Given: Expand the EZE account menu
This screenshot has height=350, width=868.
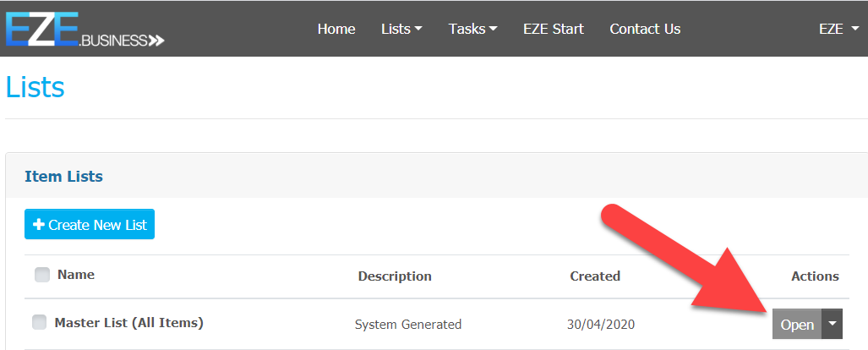Looking at the screenshot, I should 836,29.
